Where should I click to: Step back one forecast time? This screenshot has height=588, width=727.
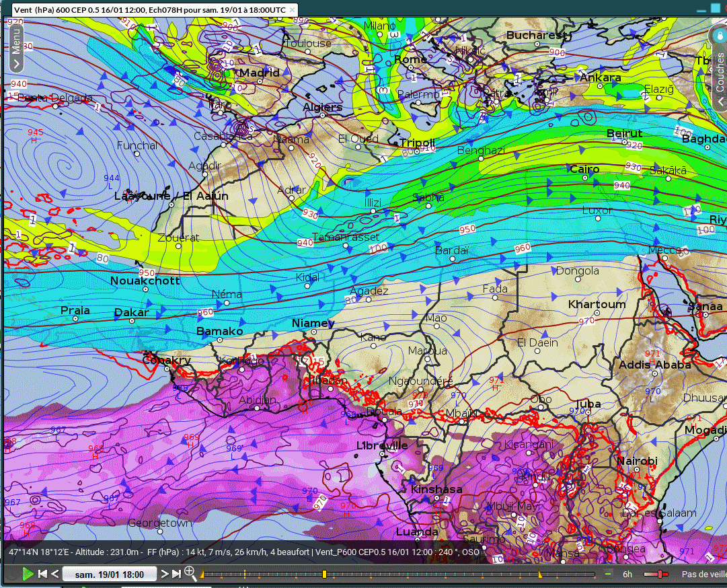coord(54,574)
